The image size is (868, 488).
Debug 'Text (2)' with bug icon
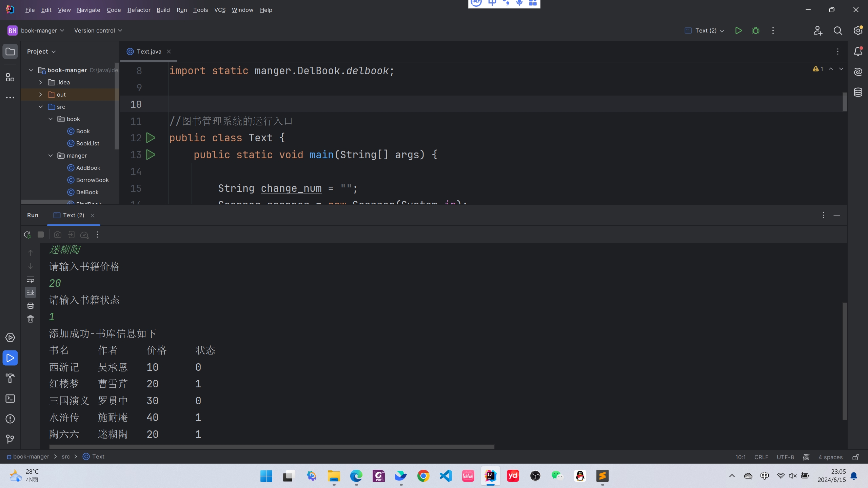tap(755, 30)
